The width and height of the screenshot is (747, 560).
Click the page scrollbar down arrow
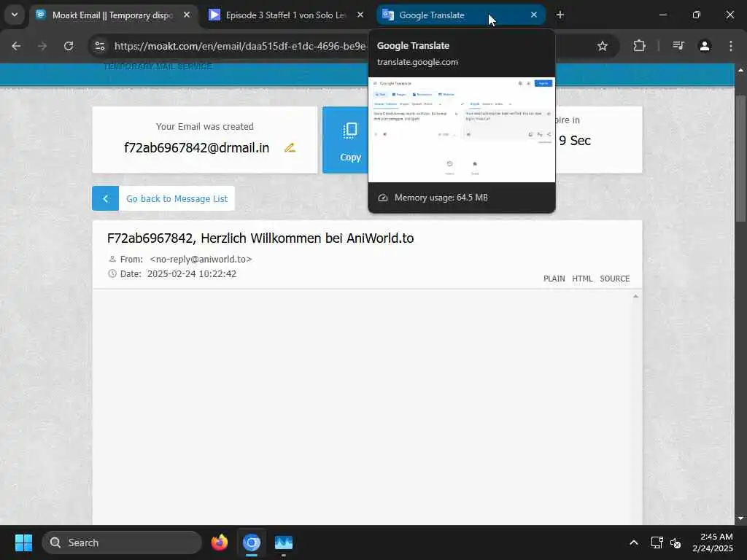tap(740, 518)
